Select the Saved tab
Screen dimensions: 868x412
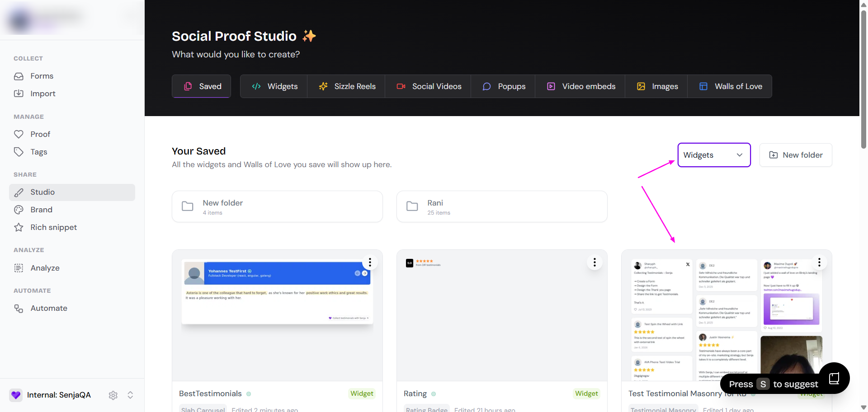pyautogui.click(x=202, y=86)
